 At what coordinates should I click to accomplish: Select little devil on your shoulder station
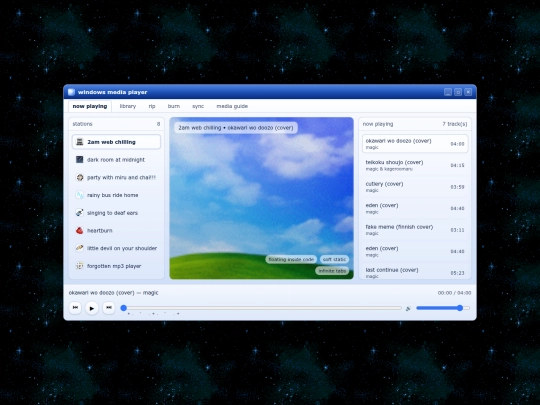[x=116, y=248]
